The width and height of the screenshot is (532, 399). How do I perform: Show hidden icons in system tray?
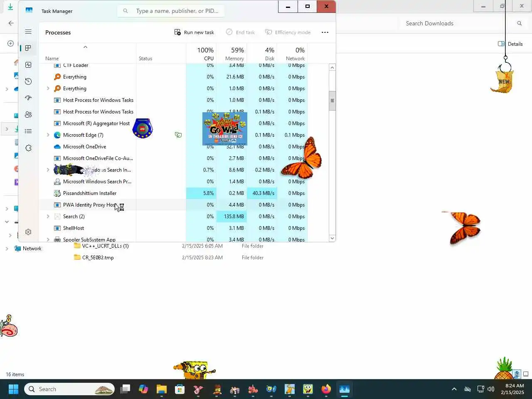tap(454, 389)
